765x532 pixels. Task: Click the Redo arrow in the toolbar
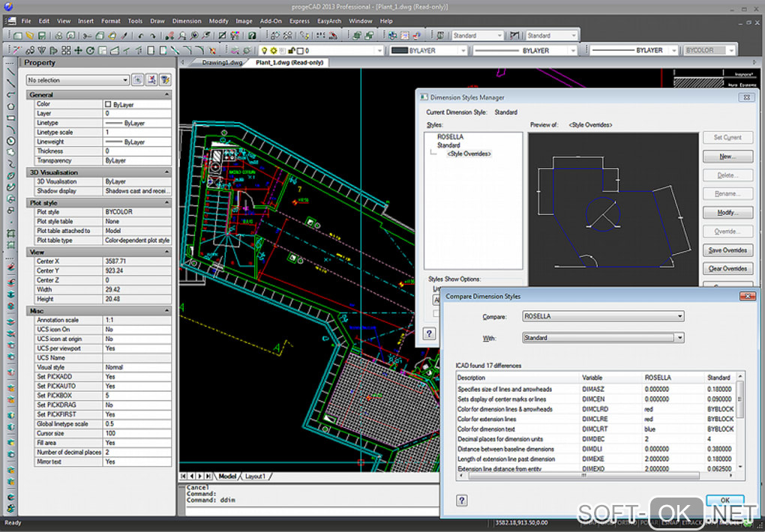click(x=153, y=35)
